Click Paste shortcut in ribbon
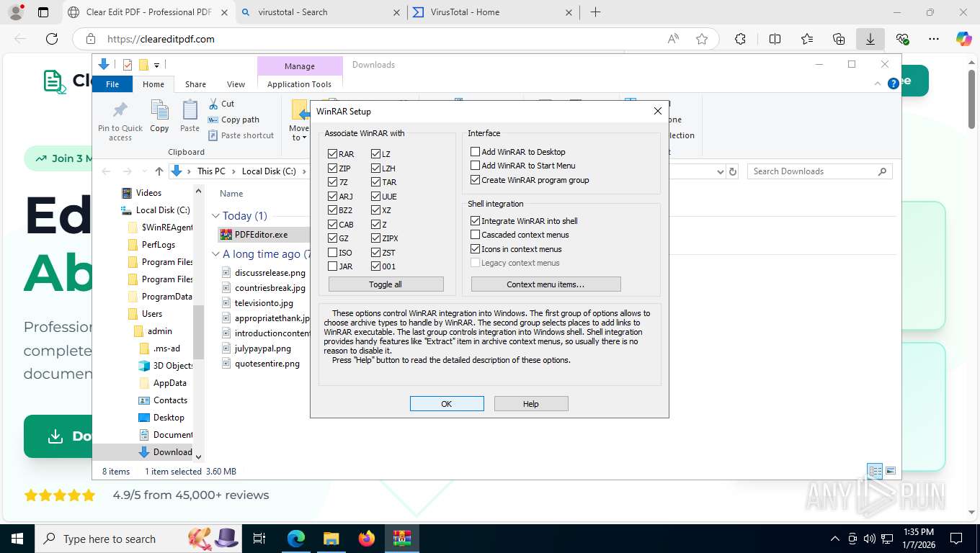 pos(241,135)
